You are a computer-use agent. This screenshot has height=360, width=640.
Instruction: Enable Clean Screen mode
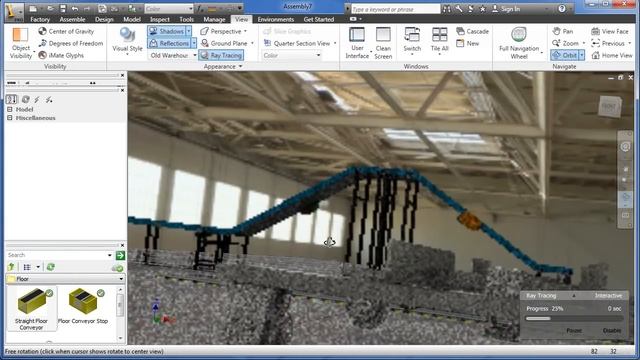(383, 43)
